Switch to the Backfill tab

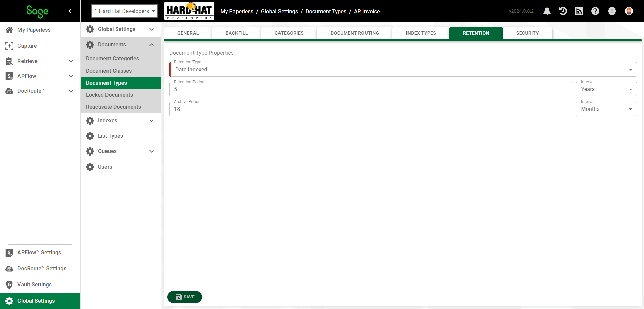[237, 33]
